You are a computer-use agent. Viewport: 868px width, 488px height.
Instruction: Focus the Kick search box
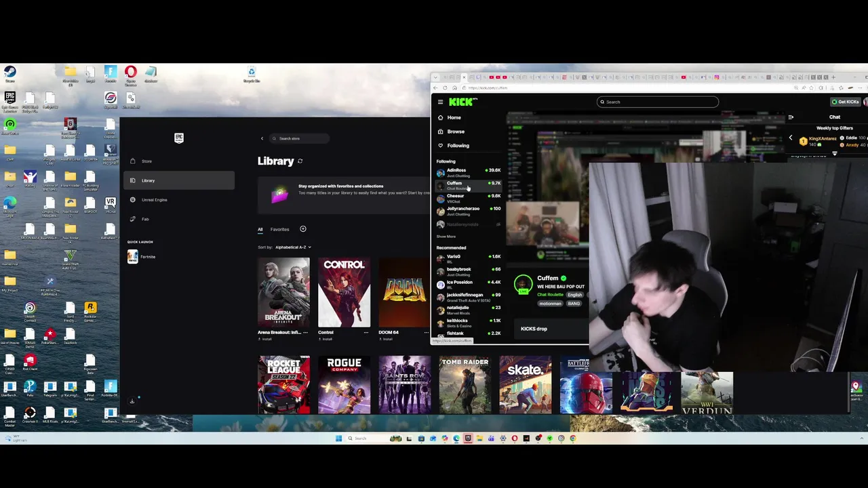(657, 102)
